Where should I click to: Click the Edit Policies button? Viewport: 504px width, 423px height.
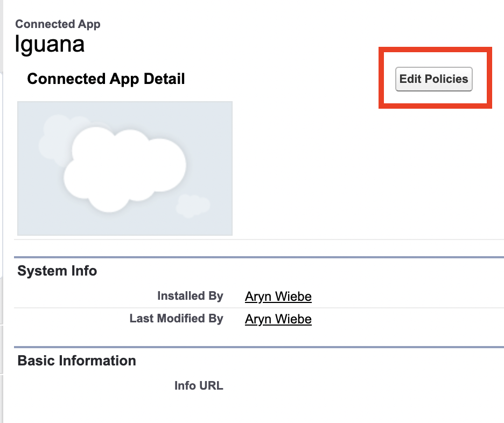pos(433,79)
